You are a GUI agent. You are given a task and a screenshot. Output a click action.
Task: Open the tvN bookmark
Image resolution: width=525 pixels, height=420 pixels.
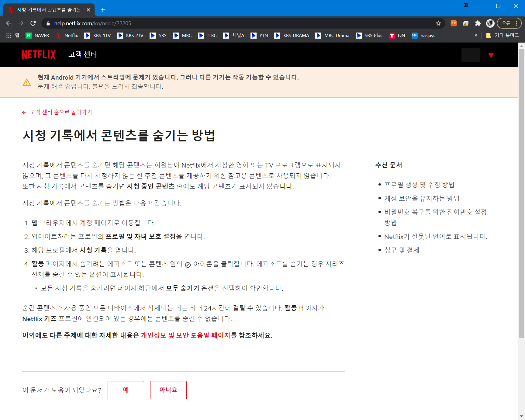pyautogui.click(x=397, y=35)
